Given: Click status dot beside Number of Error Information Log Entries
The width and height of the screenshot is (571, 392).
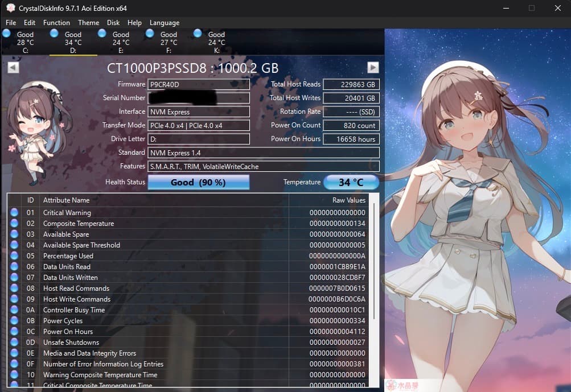Looking at the screenshot, I should tap(14, 364).
